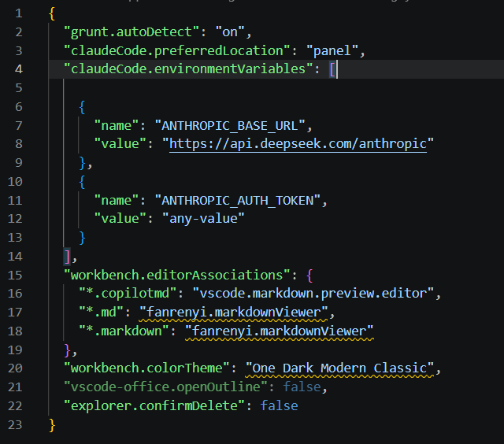Click the "*.copilotmd" key on line 16

click(128, 294)
